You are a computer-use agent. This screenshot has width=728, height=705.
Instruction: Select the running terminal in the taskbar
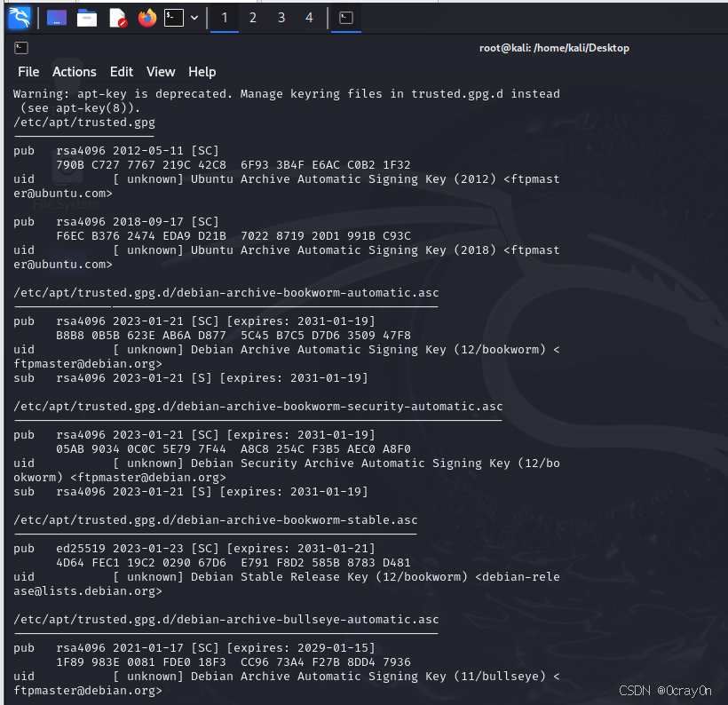click(344, 18)
